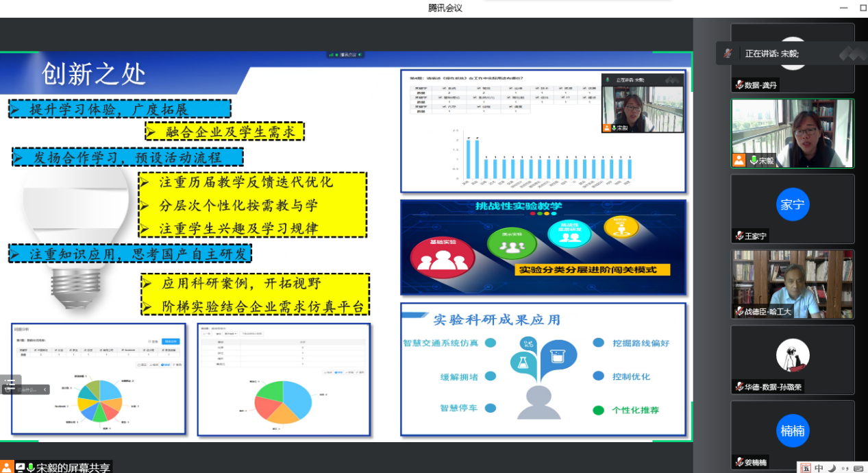Click the 楠楠 blue avatar circle
The height and width of the screenshot is (473, 868).
click(792, 430)
